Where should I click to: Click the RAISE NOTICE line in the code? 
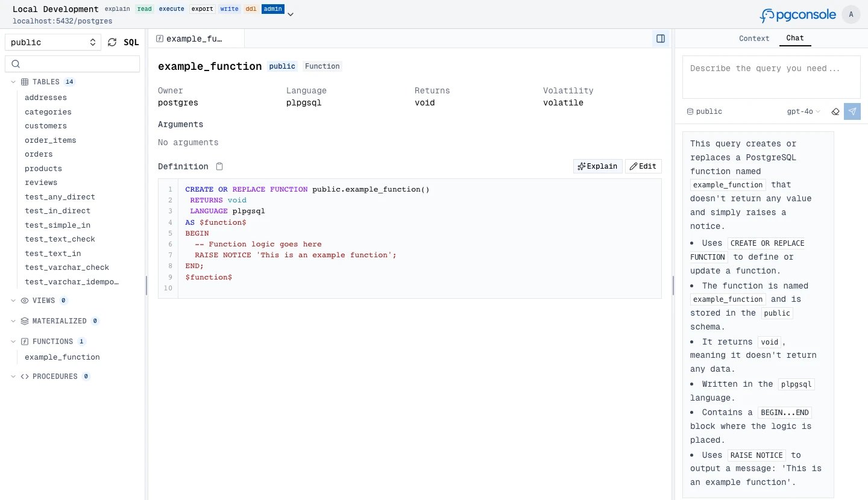[x=295, y=255]
